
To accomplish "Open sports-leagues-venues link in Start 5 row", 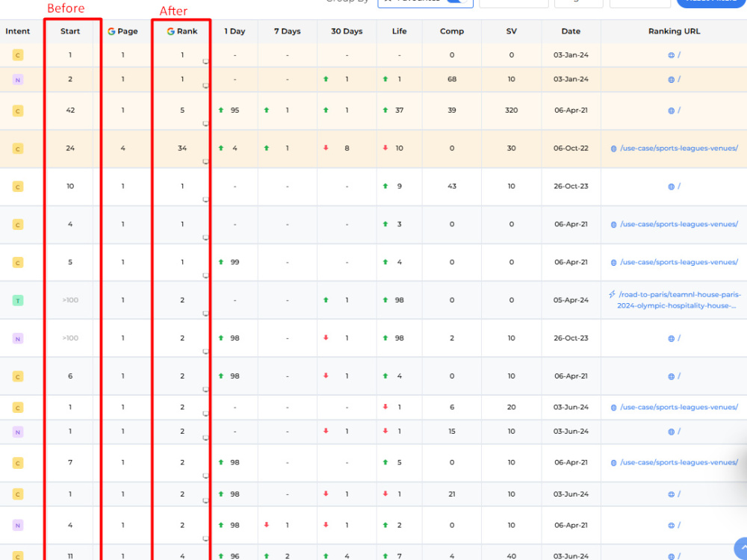I will (x=679, y=262).
